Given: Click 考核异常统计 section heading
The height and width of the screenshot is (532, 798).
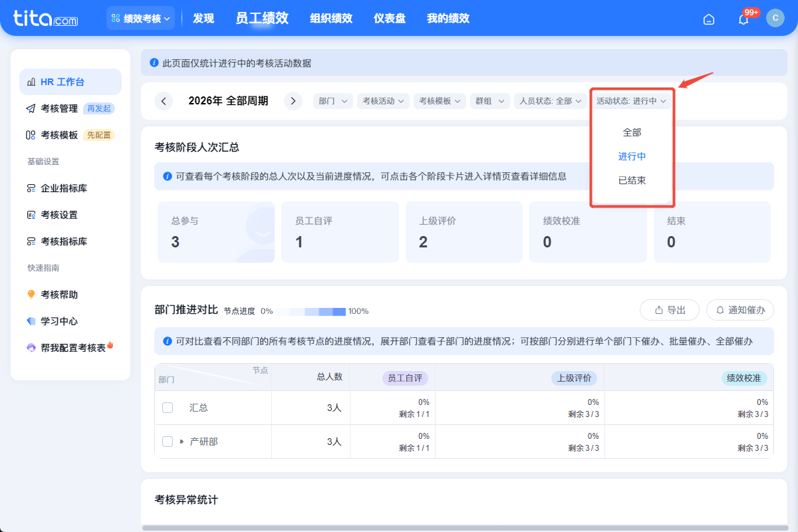Looking at the screenshot, I should click(186, 499).
